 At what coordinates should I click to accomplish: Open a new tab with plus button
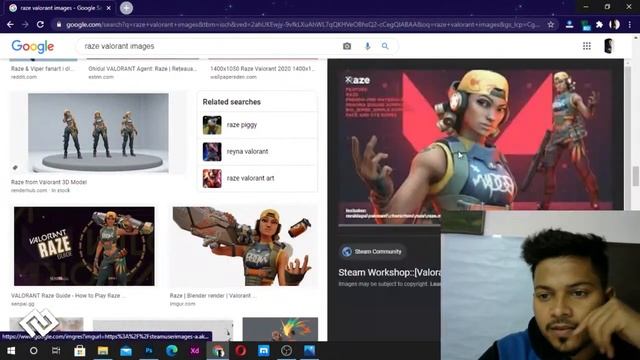click(x=127, y=8)
